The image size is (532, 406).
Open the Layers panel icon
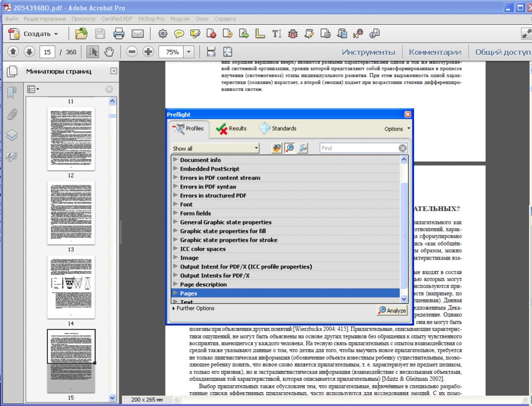(x=12, y=135)
